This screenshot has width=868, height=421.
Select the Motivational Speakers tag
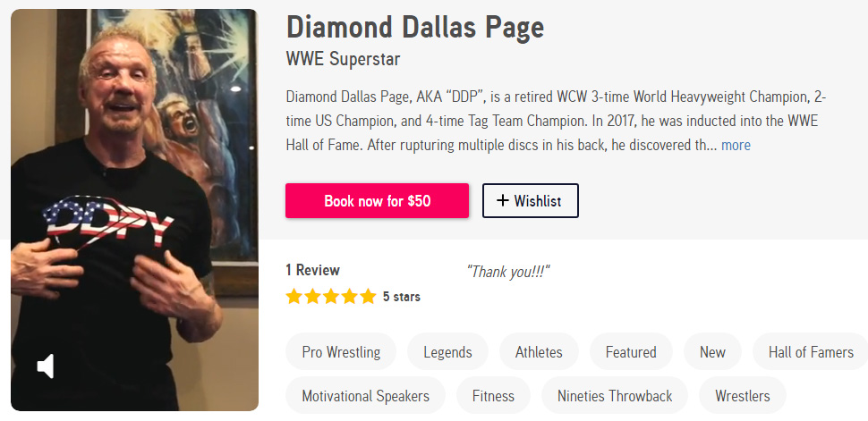[365, 395]
